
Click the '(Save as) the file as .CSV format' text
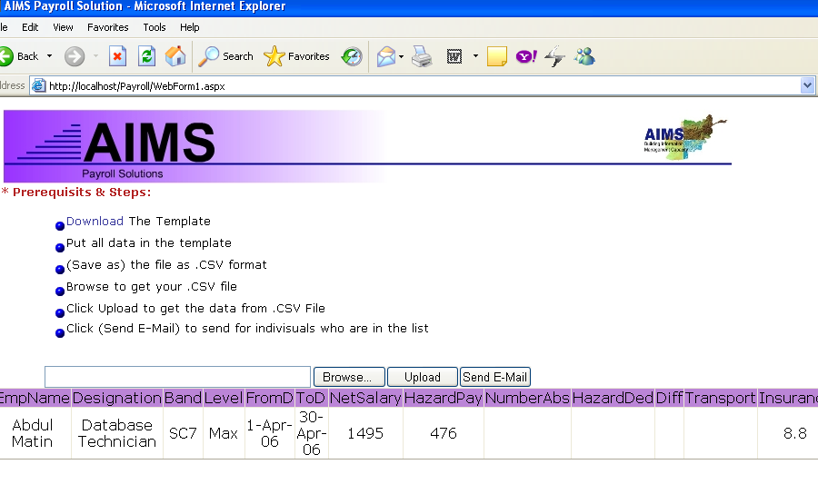coord(166,265)
